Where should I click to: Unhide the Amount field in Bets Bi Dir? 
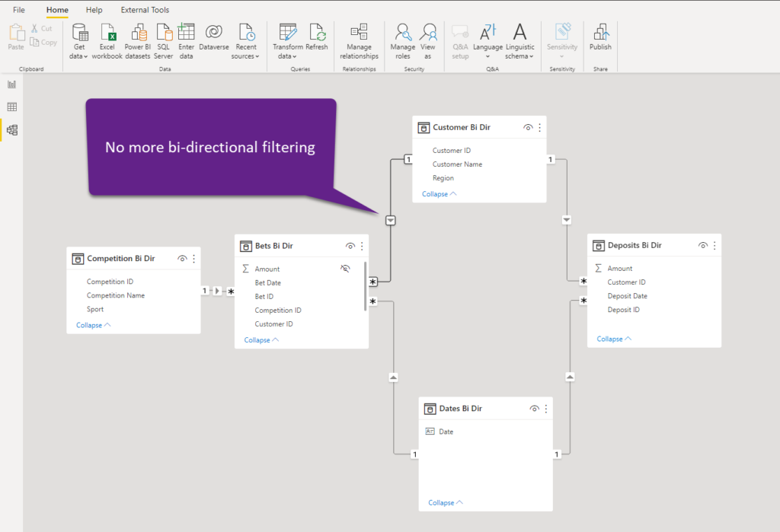coord(345,269)
